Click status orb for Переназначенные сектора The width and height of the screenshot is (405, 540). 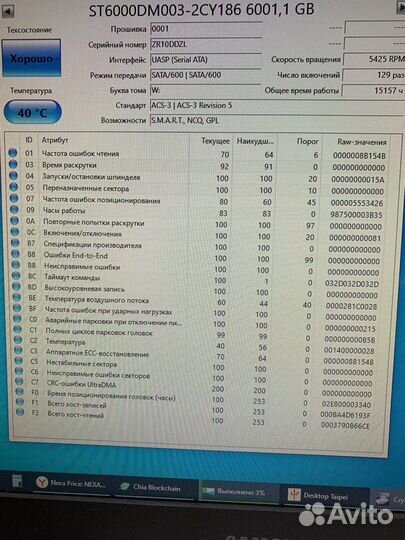(14, 187)
